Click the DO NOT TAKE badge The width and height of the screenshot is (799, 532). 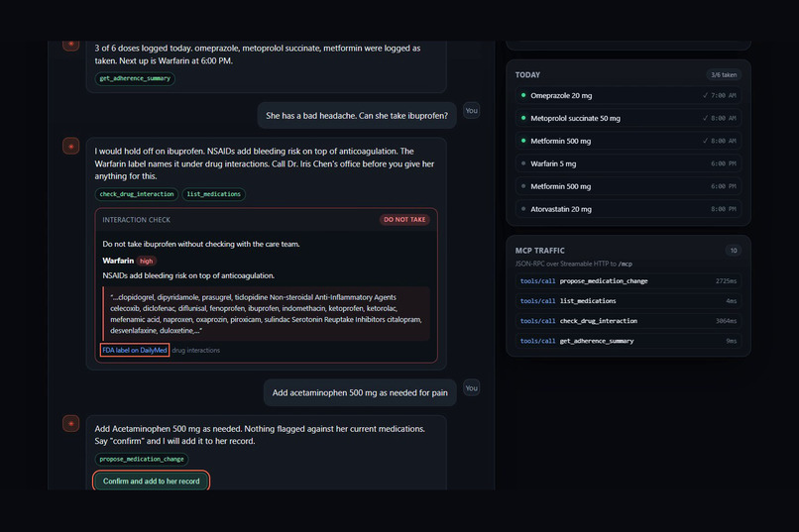(404, 219)
